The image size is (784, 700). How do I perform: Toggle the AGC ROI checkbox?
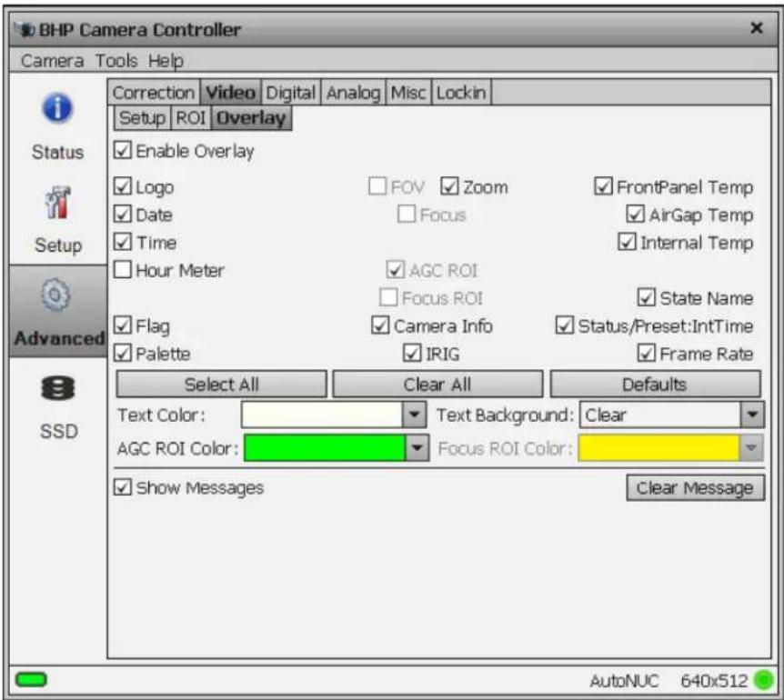tap(395, 270)
